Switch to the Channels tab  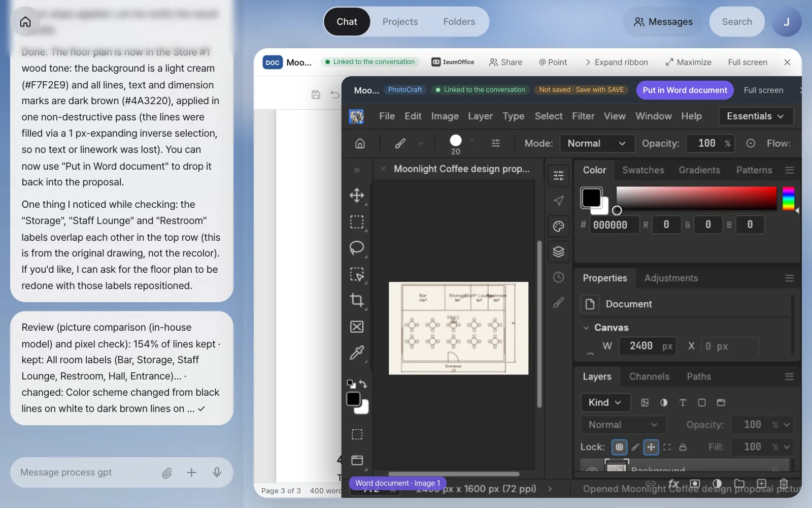pyautogui.click(x=649, y=376)
